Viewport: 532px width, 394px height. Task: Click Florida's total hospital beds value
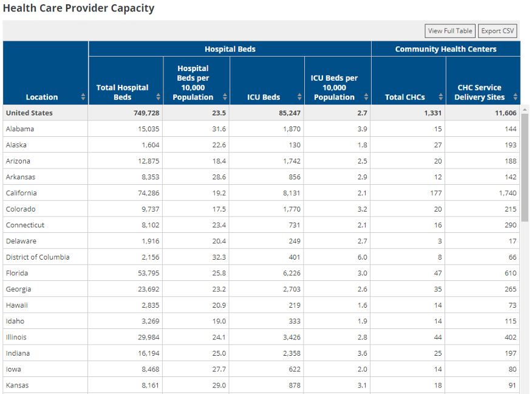146,273
